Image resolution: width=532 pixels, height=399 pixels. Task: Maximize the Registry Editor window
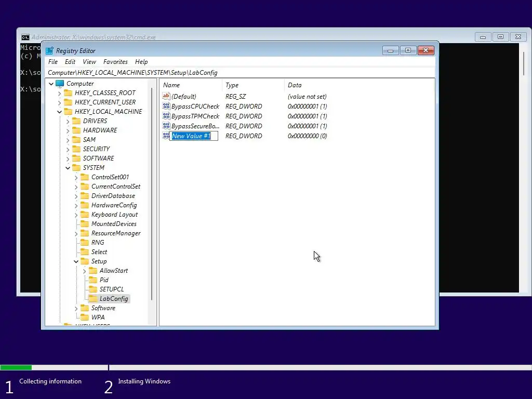click(x=408, y=50)
